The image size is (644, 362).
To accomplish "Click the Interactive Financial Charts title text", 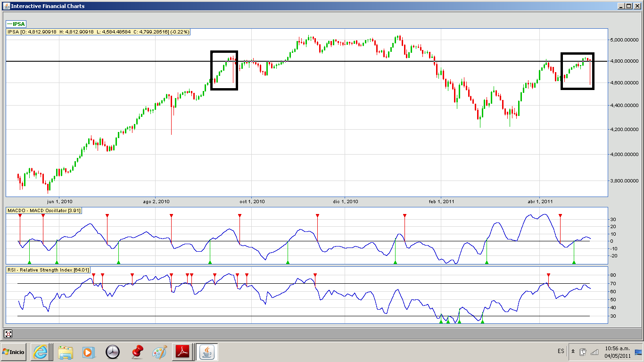I will (48, 6).
